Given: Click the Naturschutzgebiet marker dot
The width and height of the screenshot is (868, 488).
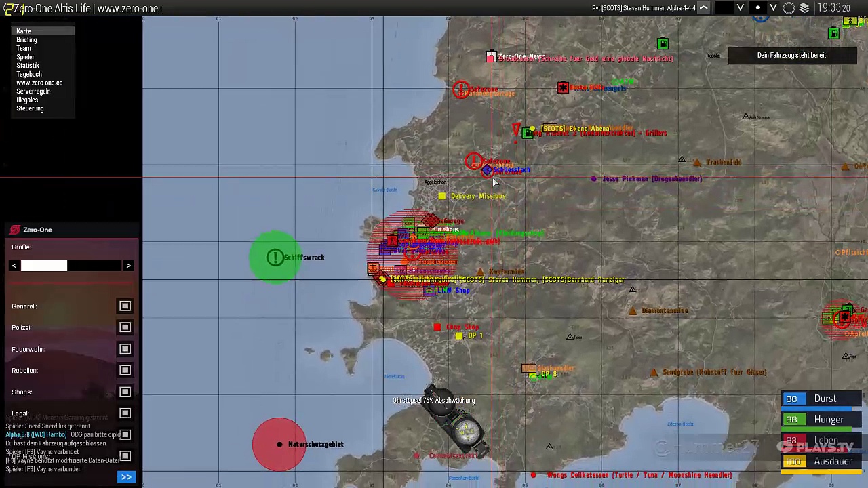Looking at the screenshot, I should pyautogui.click(x=279, y=445).
